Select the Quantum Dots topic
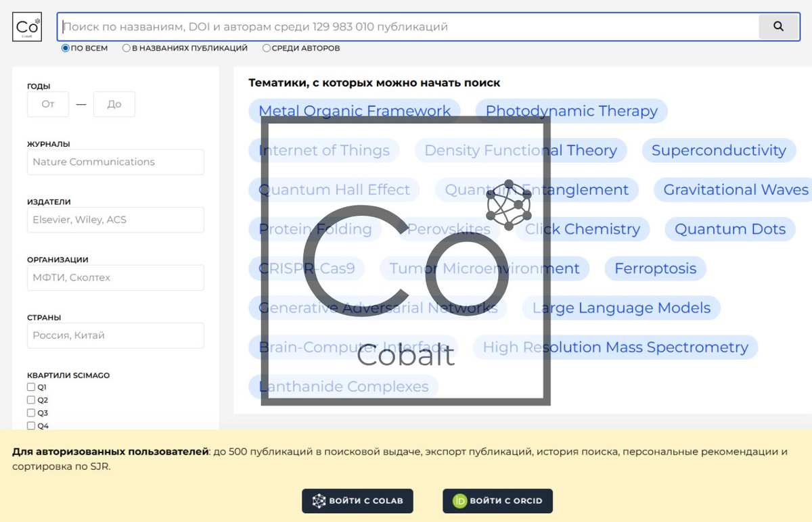The height and width of the screenshot is (522, 812). 730,229
